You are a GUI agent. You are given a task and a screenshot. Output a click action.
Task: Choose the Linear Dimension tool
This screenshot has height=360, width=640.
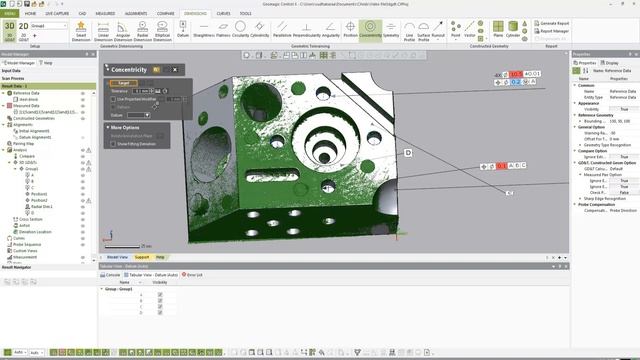103,31
